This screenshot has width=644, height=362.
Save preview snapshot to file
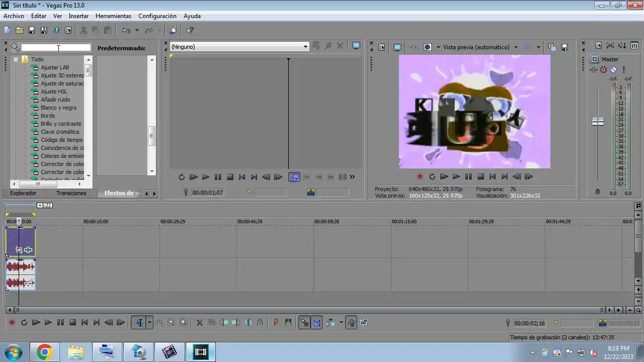(565, 47)
